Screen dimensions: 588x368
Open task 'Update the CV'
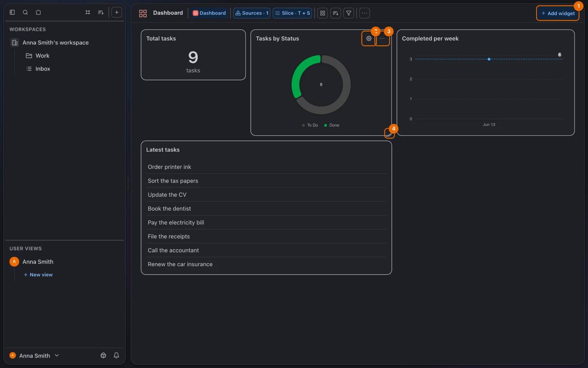266,195
